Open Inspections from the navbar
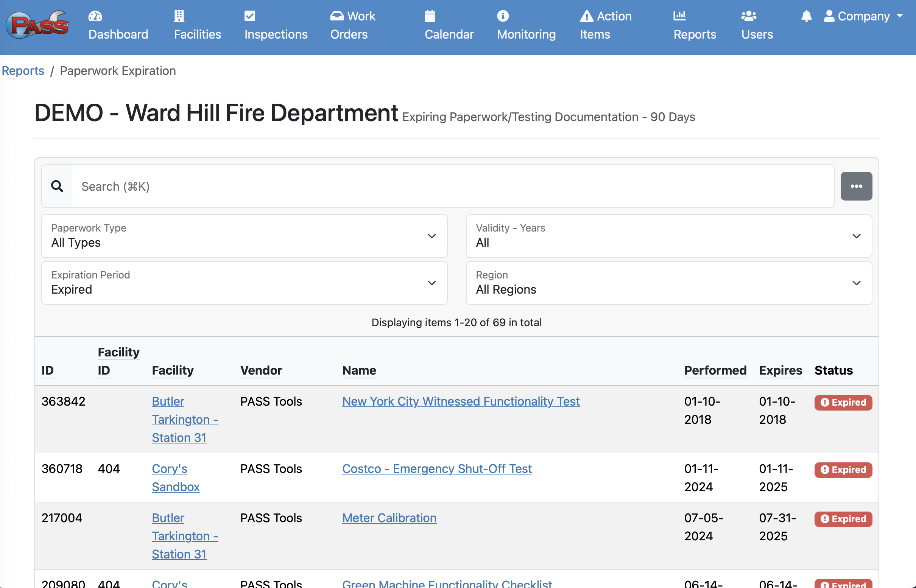 276,26
